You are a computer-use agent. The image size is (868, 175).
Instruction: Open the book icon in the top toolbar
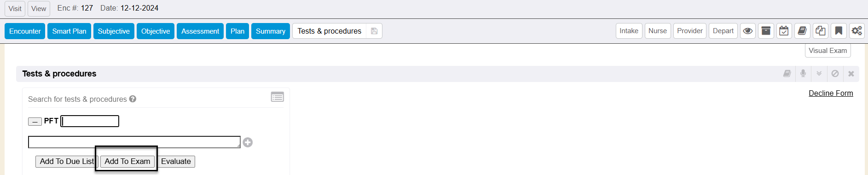pyautogui.click(x=802, y=31)
